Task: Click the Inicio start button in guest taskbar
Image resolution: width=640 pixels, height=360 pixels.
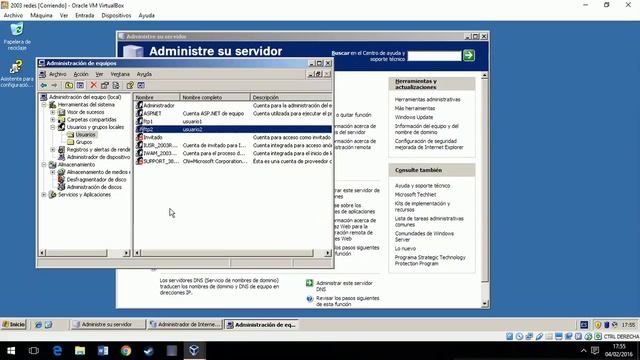Action: (14, 325)
